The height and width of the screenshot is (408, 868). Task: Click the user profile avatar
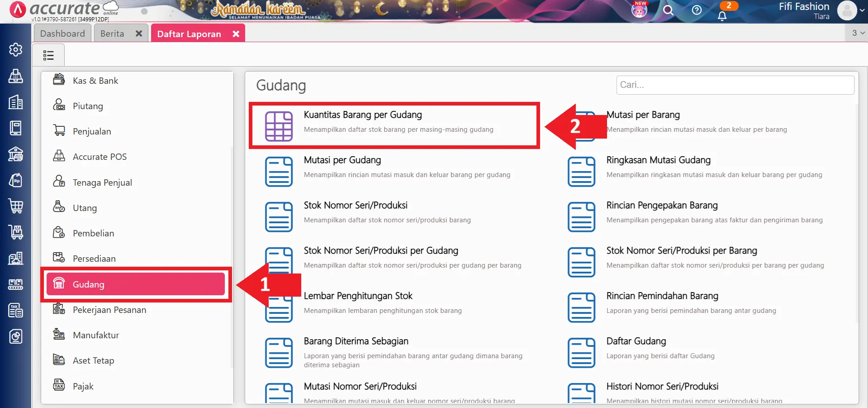tap(847, 10)
